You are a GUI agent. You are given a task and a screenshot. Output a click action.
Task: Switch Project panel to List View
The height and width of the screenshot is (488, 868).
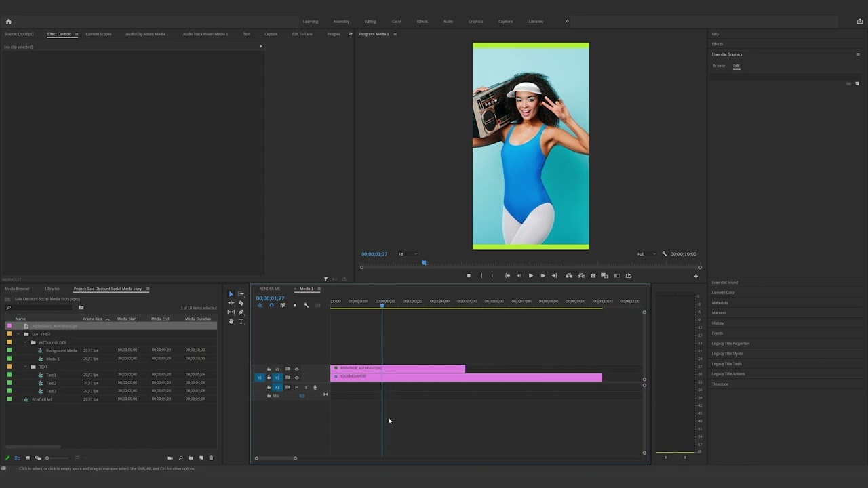(x=18, y=458)
